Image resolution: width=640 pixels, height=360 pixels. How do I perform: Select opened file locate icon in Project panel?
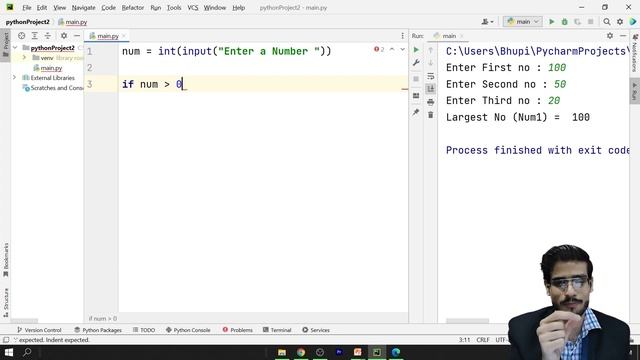[x=22, y=36]
